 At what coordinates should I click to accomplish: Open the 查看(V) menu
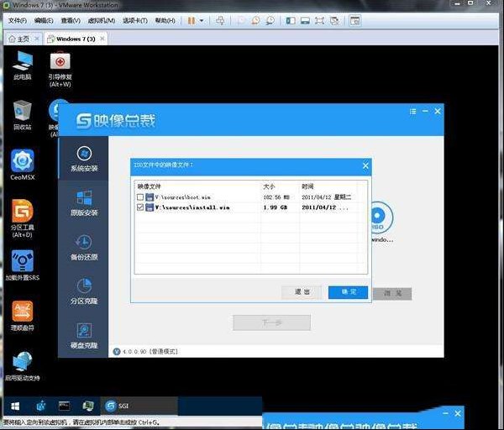[71, 21]
